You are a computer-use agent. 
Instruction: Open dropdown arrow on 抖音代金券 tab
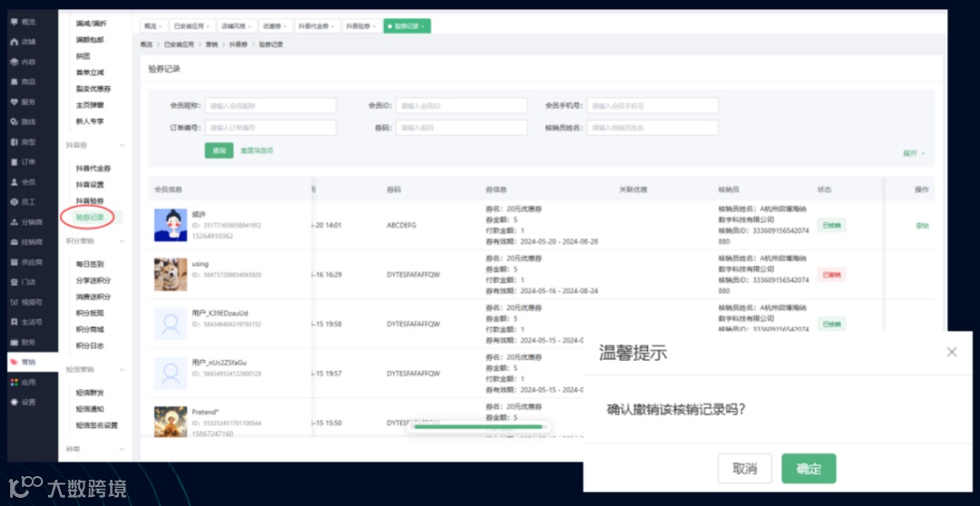pyautogui.click(x=332, y=26)
